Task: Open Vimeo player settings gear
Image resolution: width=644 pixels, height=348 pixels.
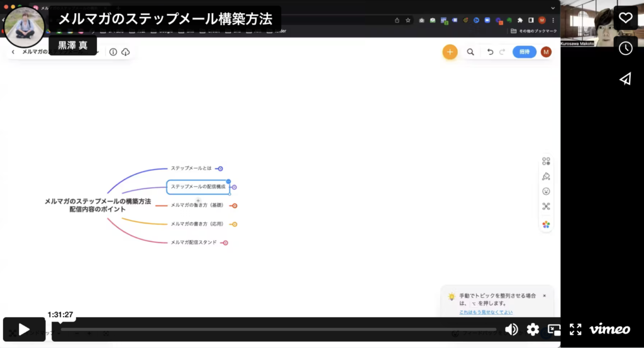Action: (533, 329)
